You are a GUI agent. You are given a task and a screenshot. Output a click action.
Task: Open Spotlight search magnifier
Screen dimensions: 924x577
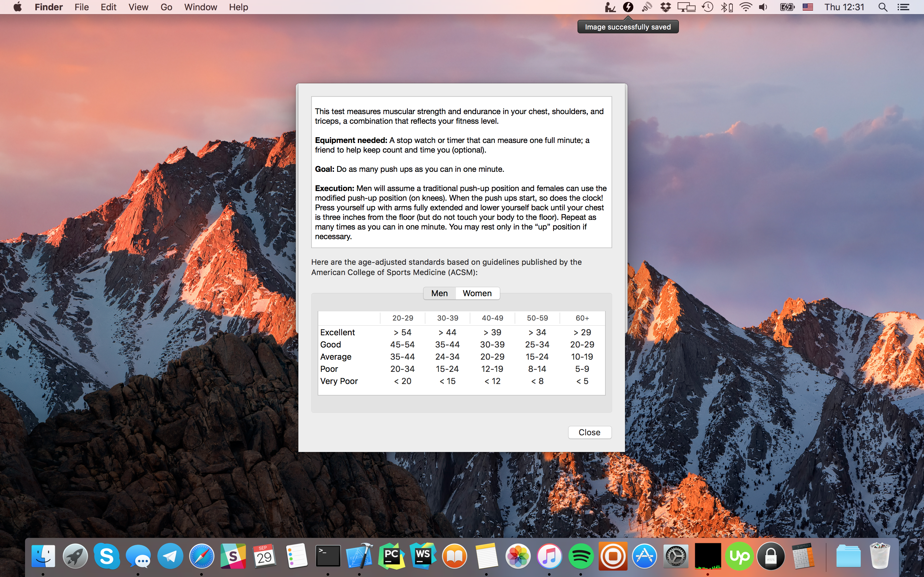[883, 7]
